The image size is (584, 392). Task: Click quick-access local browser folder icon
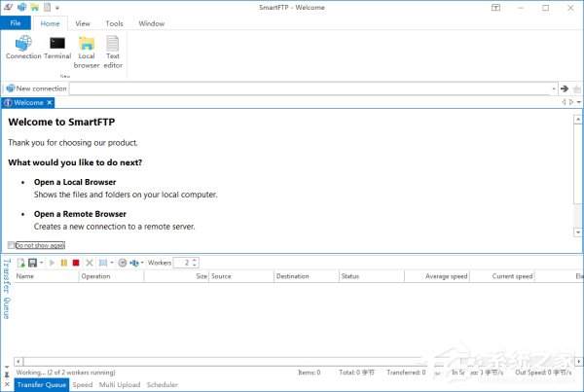click(35, 7)
